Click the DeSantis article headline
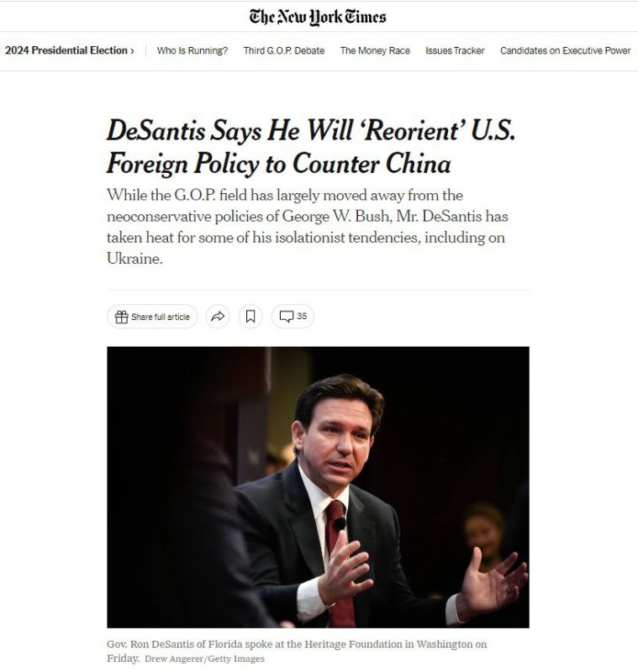Screen dimensions: 638x672 311,147
